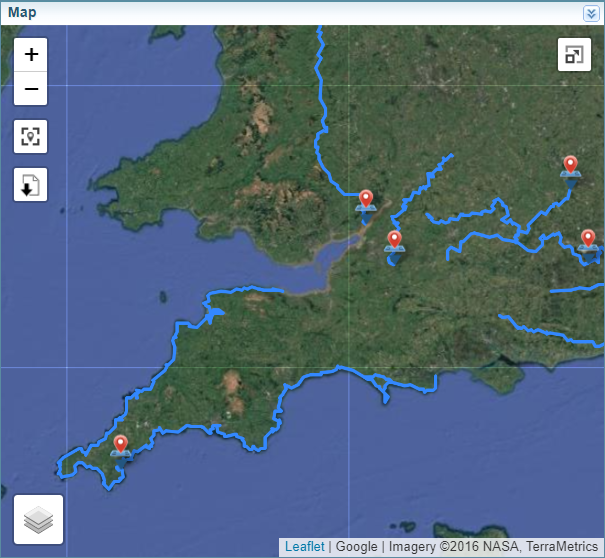Zoom out of the map
This screenshot has width=605, height=558.
click(31, 89)
